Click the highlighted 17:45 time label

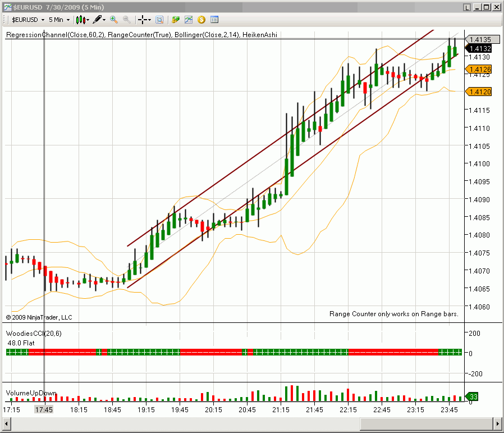44,409
